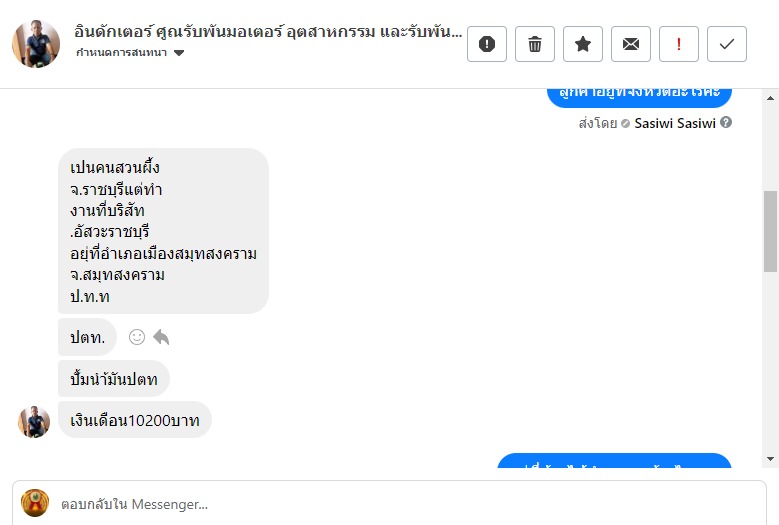Click the customer profile picture in header
The height and width of the screenshot is (525, 779).
pos(36,44)
